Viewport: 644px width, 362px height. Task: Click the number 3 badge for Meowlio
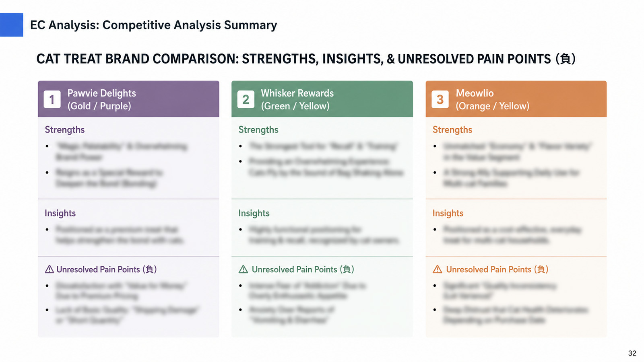[x=440, y=99]
